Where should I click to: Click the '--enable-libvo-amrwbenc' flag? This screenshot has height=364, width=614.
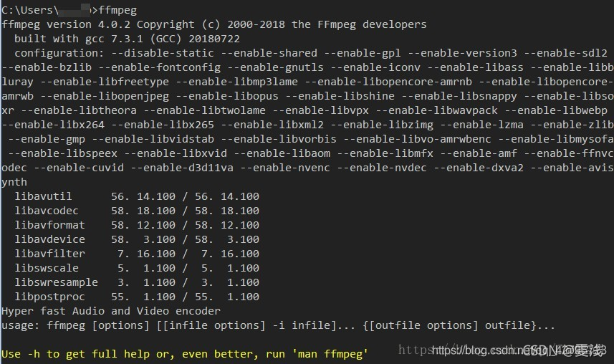pos(417,139)
